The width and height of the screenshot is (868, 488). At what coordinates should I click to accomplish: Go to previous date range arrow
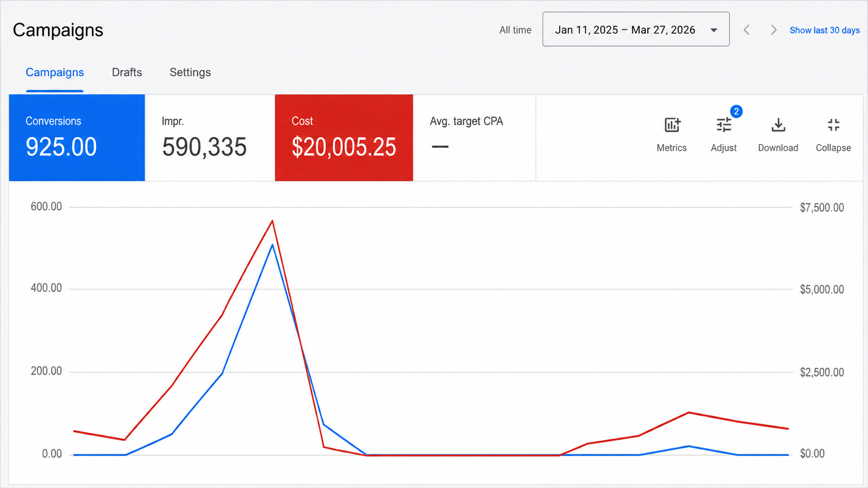coord(746,30)
